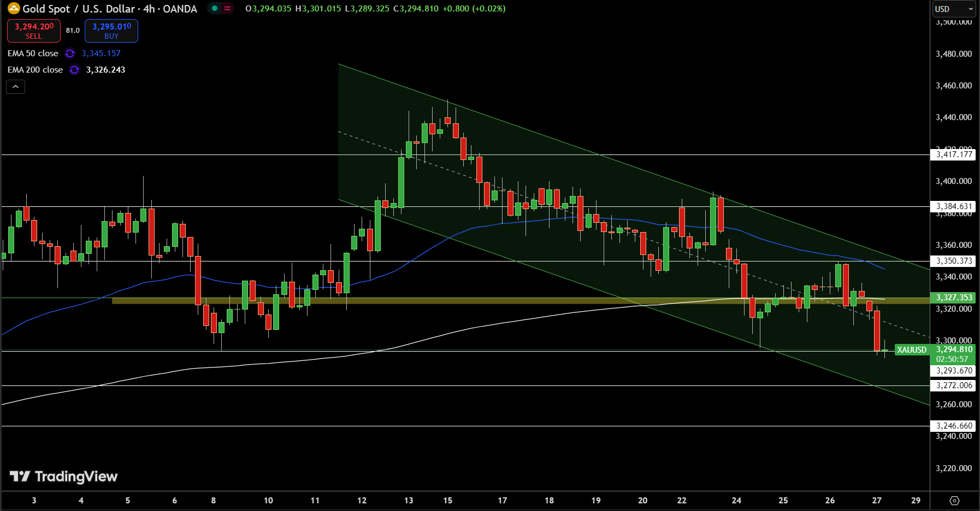The height and width of the screenshot is (511, 980).
Task: Select the EMA 200 close legend label
Action: [35, 70]
